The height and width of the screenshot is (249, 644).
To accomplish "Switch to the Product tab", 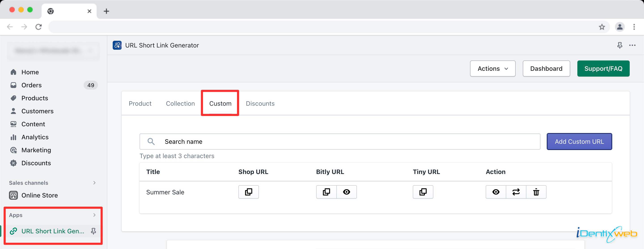I will point(140,104).
